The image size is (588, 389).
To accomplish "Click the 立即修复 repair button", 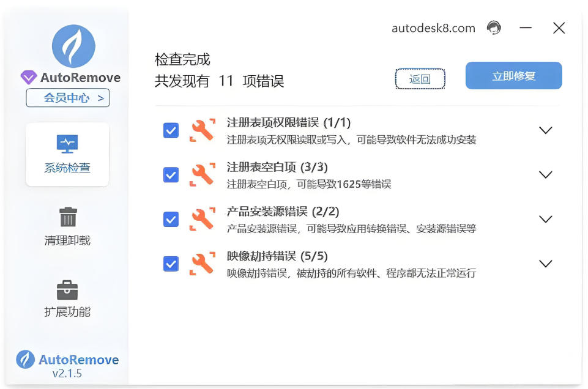I will click(x=513, y=75).
